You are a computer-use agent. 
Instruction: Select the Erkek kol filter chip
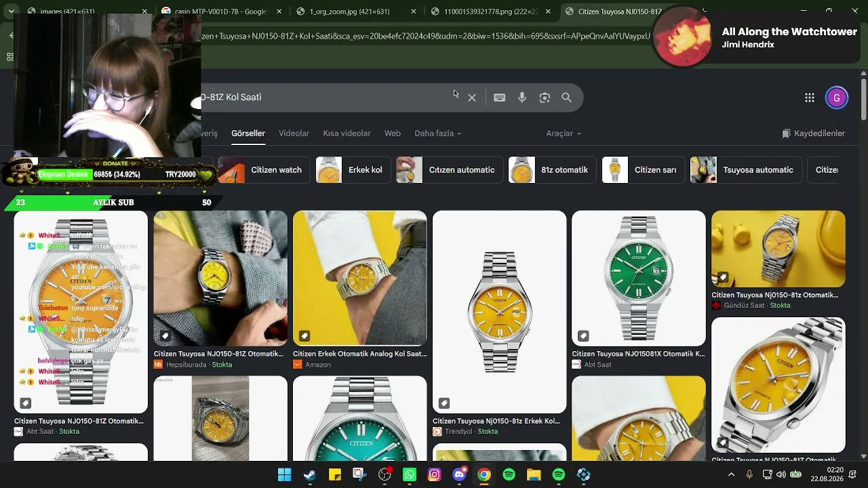pos(352,170)
